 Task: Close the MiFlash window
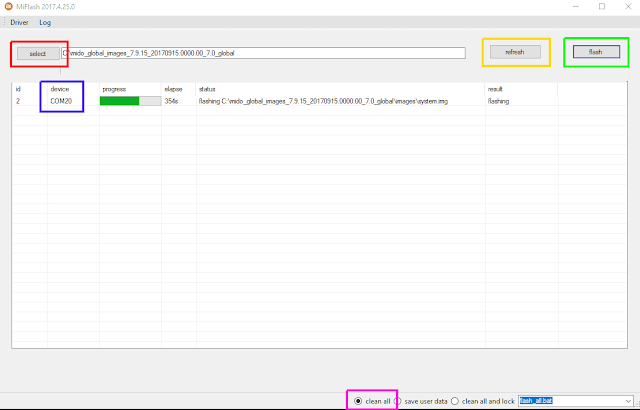(628, 7)
